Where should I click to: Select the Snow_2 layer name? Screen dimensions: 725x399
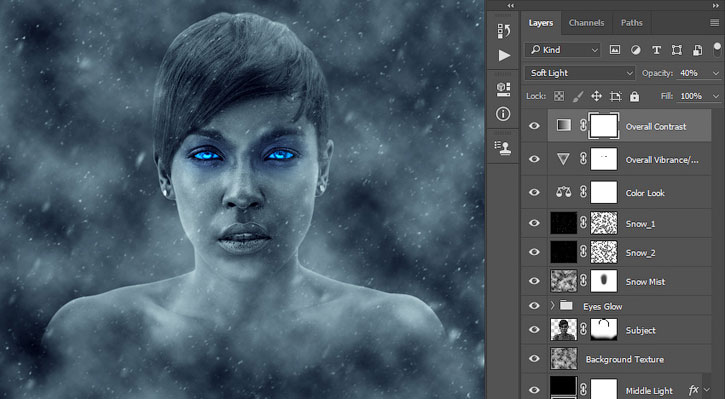[x=640, y=253]
